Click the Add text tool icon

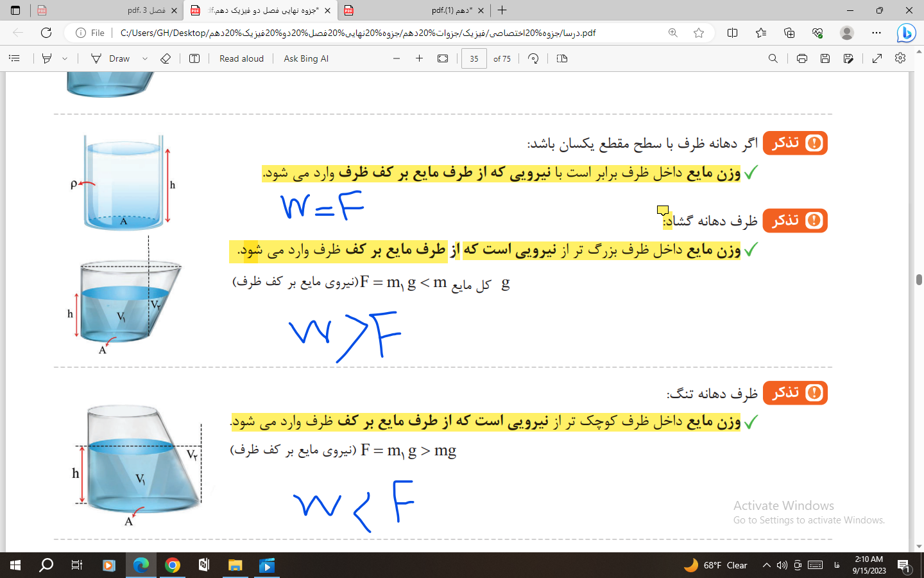click(x=194, y=58)
